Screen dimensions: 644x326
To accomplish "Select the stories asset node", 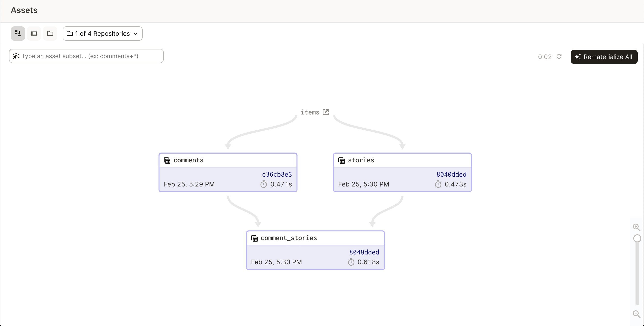I will 402,172.
